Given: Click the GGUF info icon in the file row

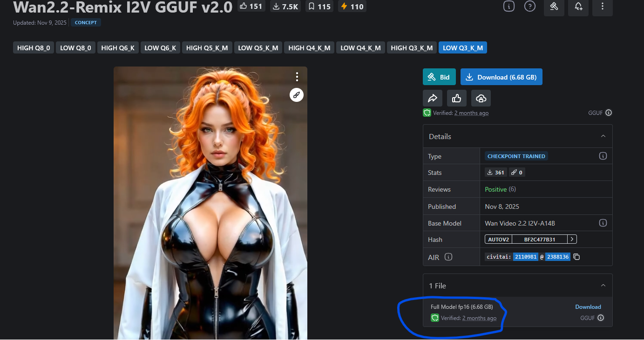Looking at the screenshot, I should pyautogui.click(x=601, y=318).
